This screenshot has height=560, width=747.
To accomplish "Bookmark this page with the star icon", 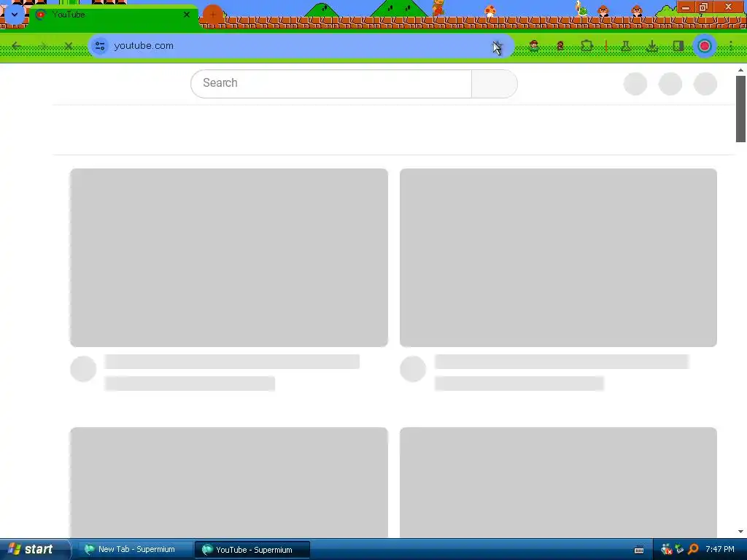I will click(498, 46).
